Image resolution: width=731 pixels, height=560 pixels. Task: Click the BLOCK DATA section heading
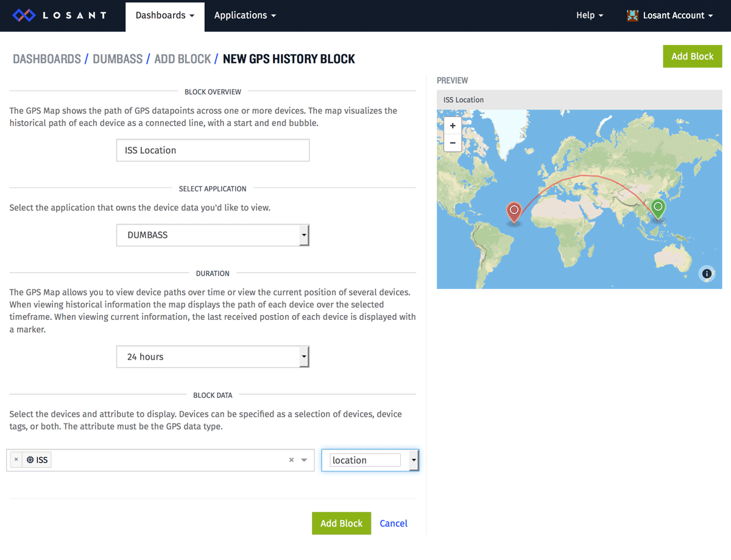point(213,395)
